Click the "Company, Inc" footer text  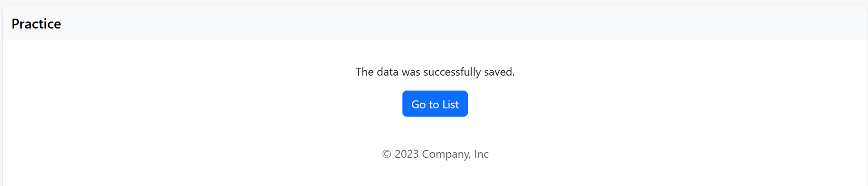[455, 154]
